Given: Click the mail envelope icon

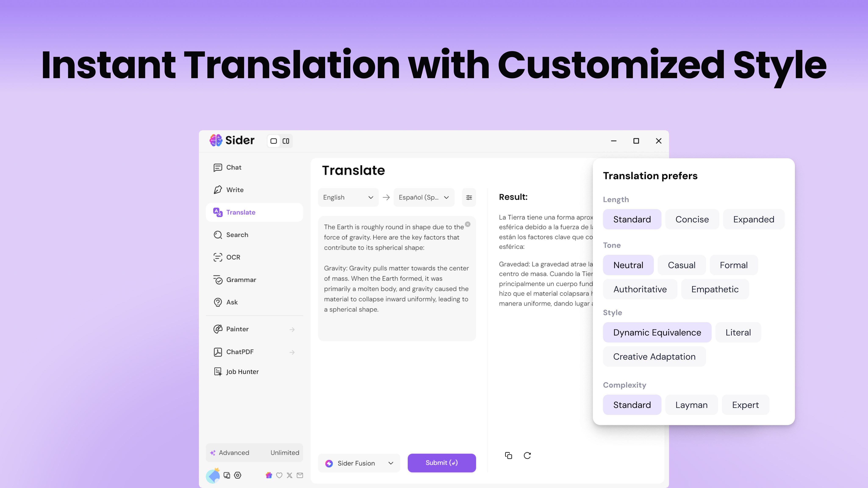Looking at the screenshot, I should (x=300, y=475).
